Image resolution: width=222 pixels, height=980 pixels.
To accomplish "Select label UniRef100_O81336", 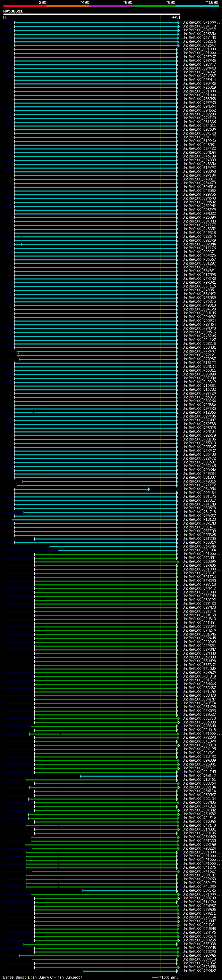I will (199, 122).
